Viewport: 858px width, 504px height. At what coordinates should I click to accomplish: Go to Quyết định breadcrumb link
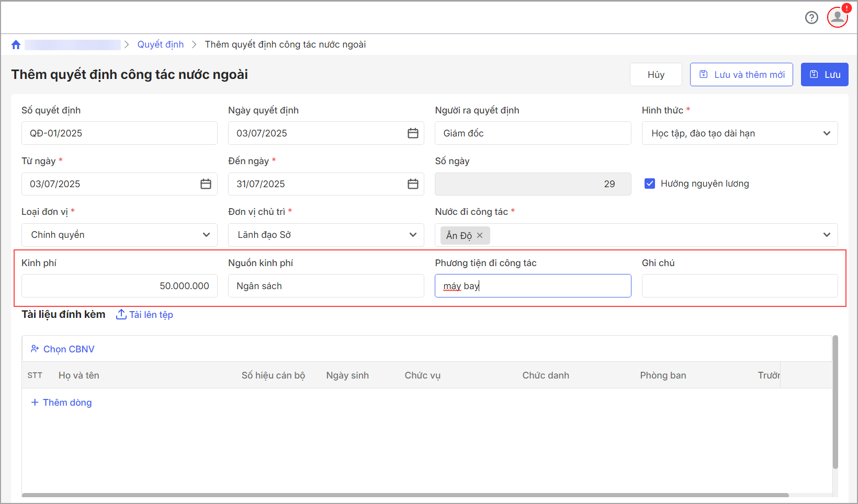161,44
